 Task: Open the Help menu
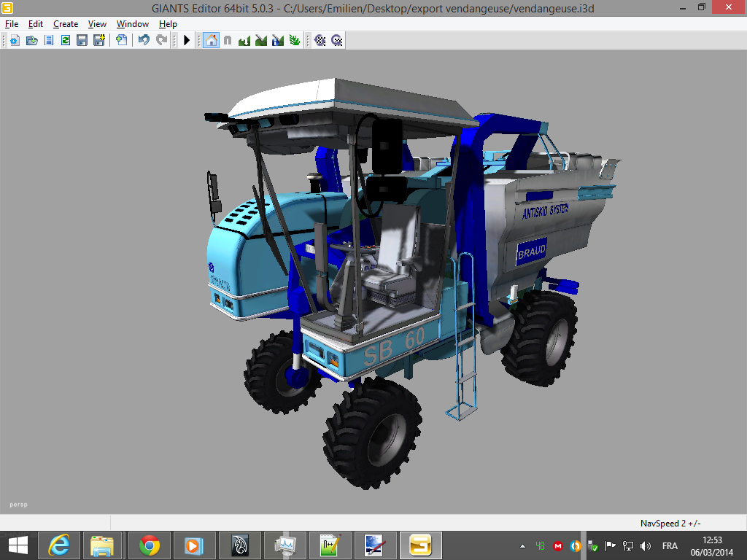(x=168, y=24)
